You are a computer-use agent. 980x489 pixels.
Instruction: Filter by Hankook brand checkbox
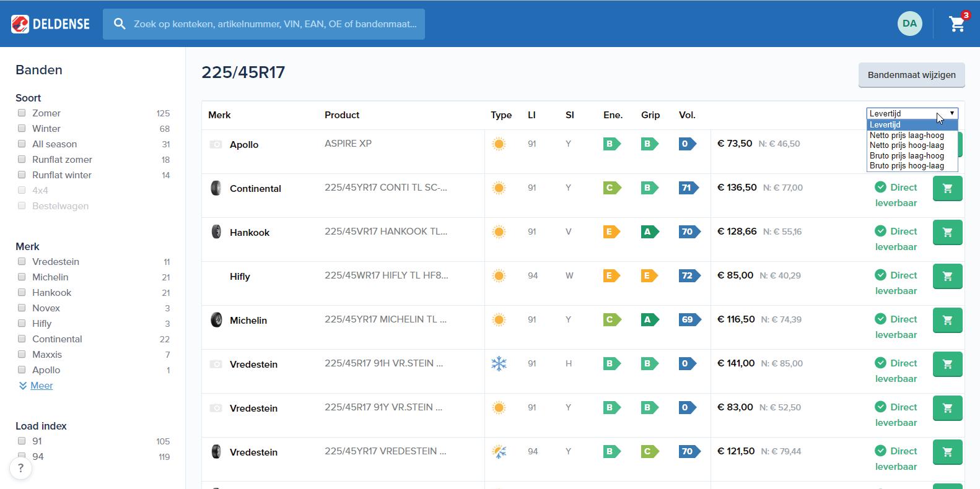click(x=22, y=292)
